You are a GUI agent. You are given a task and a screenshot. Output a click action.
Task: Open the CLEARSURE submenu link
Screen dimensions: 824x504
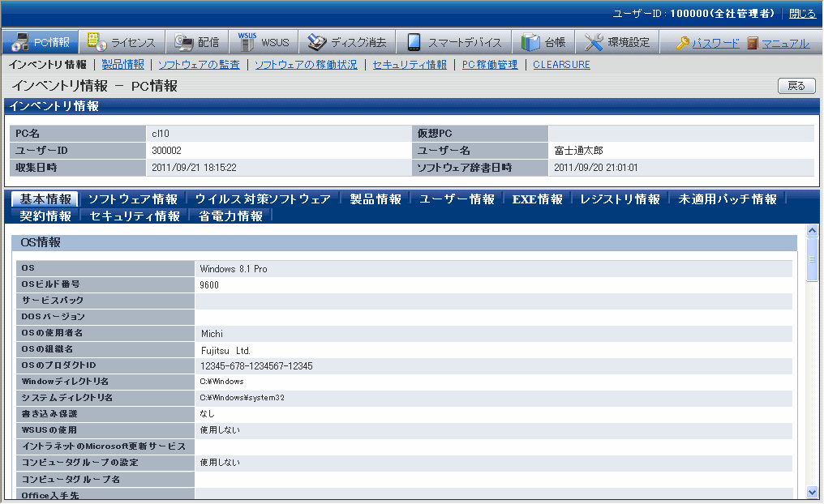[x=561, y=65]
